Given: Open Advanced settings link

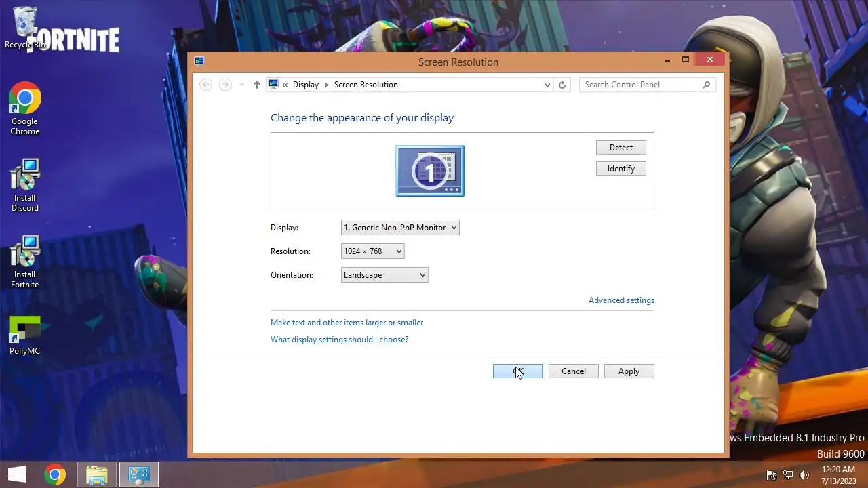Looking at the screenshot, I should [x=621, y=300].
